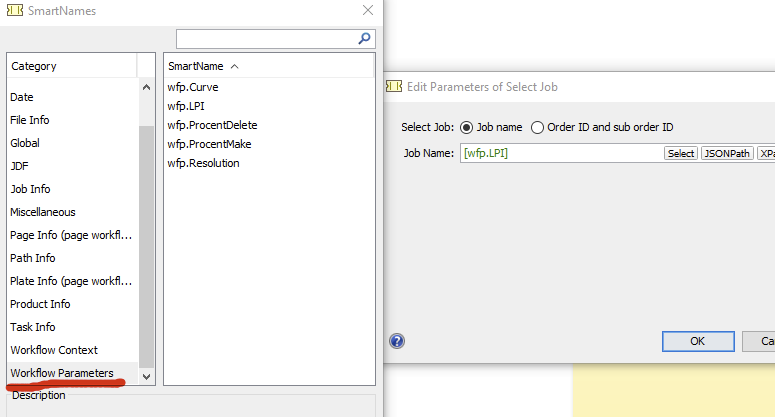775x417 pixels.
Task: Select the Date category
Action: [x=22, y=97]
